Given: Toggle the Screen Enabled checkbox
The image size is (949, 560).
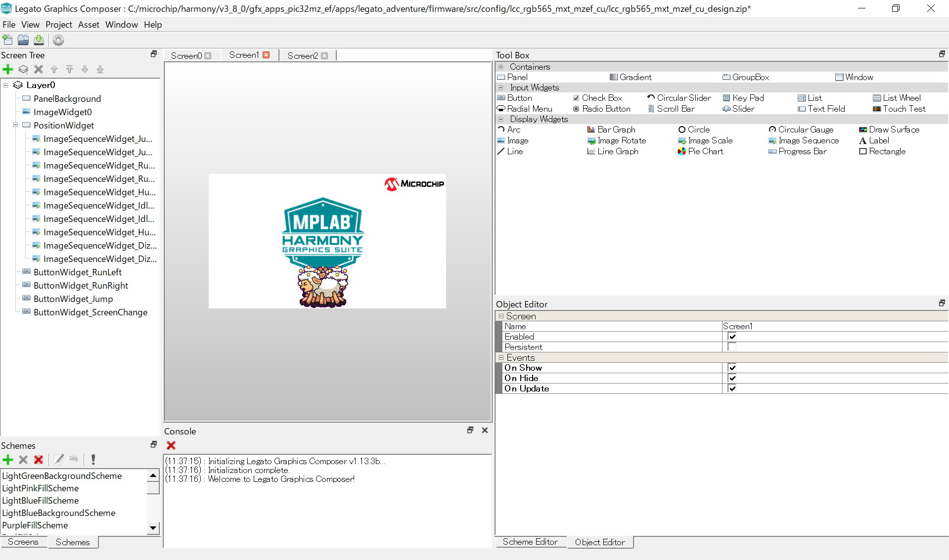Looking at the screenshot, I should [x=732, y=337].
